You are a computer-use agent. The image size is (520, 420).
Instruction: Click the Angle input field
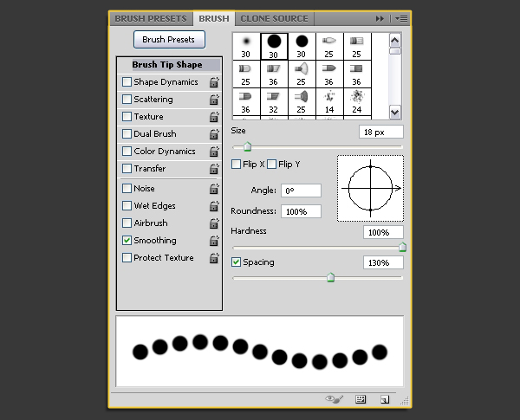(301, 191)
